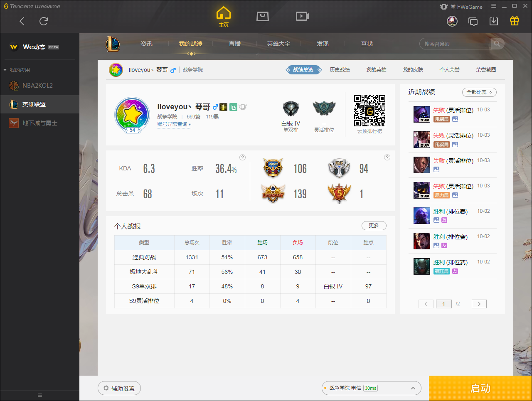
Task: Open the first 失败 match with 甩锅局 tag
Action: coord(452,114)
